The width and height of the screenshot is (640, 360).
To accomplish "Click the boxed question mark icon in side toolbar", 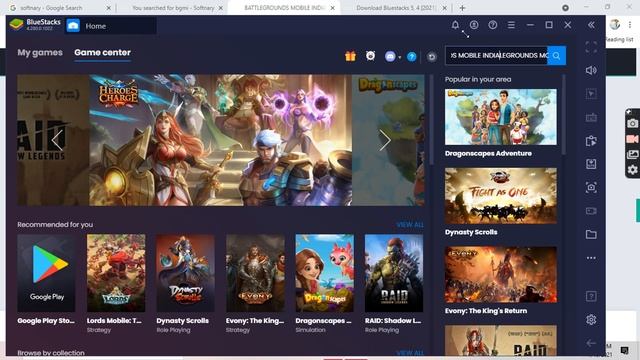I will [591, 296].
